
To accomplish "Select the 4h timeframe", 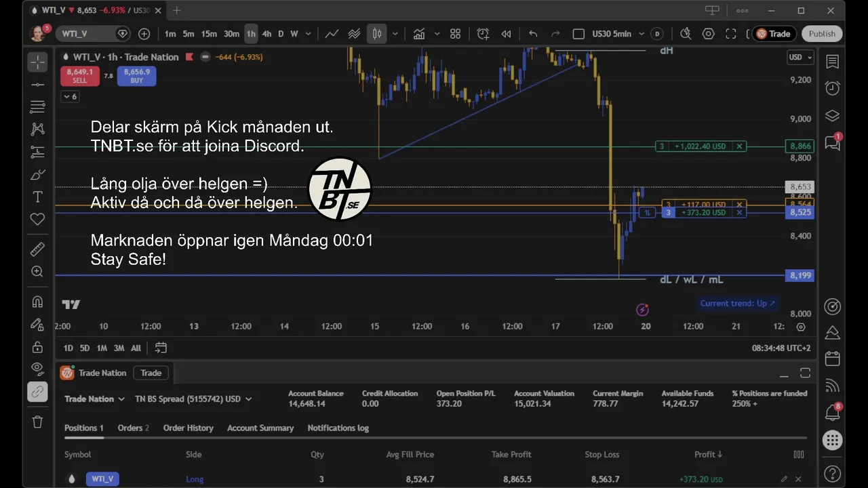I will (267, 34).
